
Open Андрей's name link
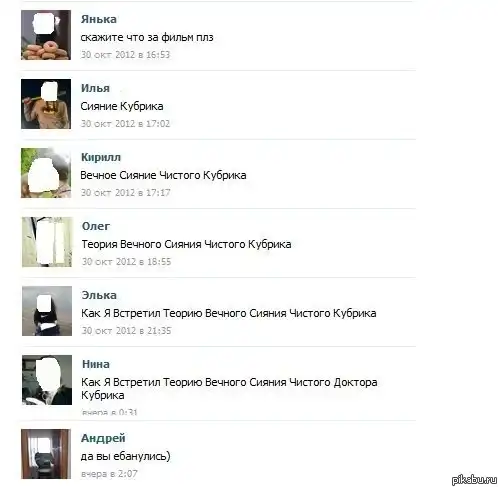103,438
